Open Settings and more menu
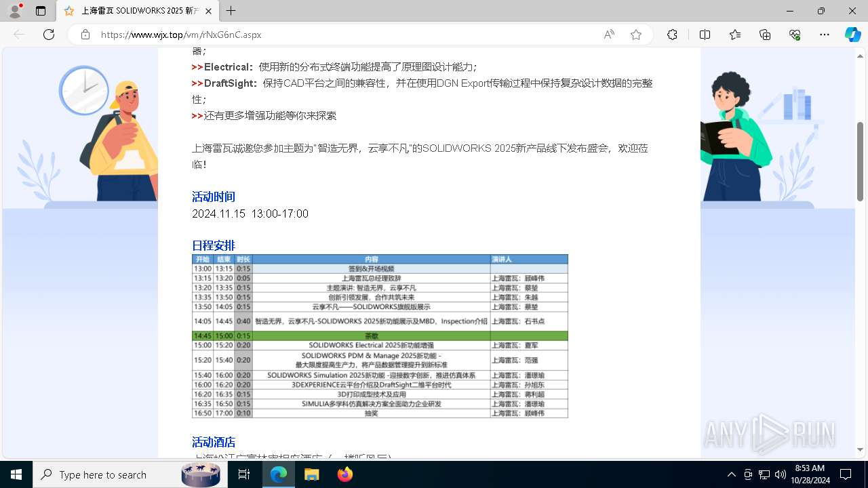Viewport: 868px width, 488px height. pyautogui.click(x=825, y=35)
